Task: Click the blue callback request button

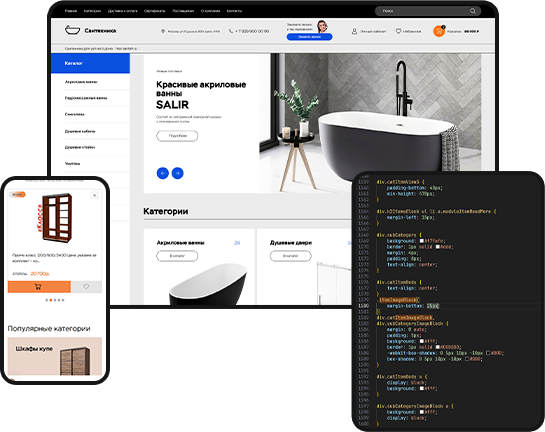Action: 309,37
